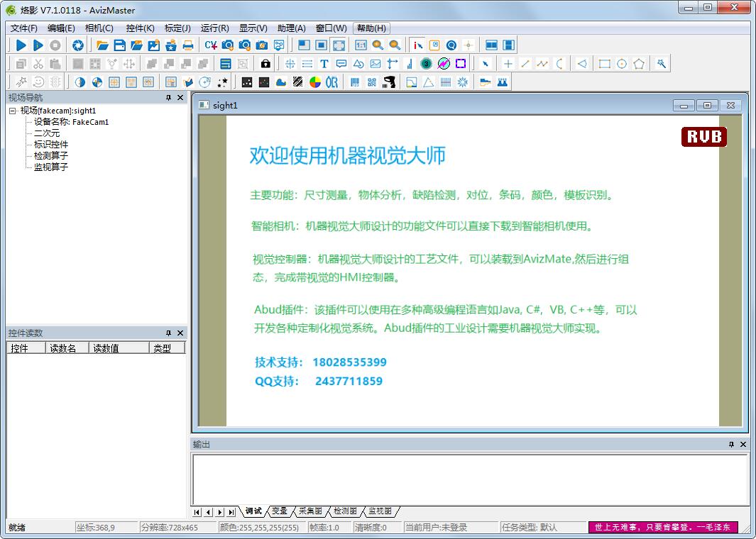This screenshot has height=539, width=756.
Task: Select the circle region tool
Action: pos(622,64)
